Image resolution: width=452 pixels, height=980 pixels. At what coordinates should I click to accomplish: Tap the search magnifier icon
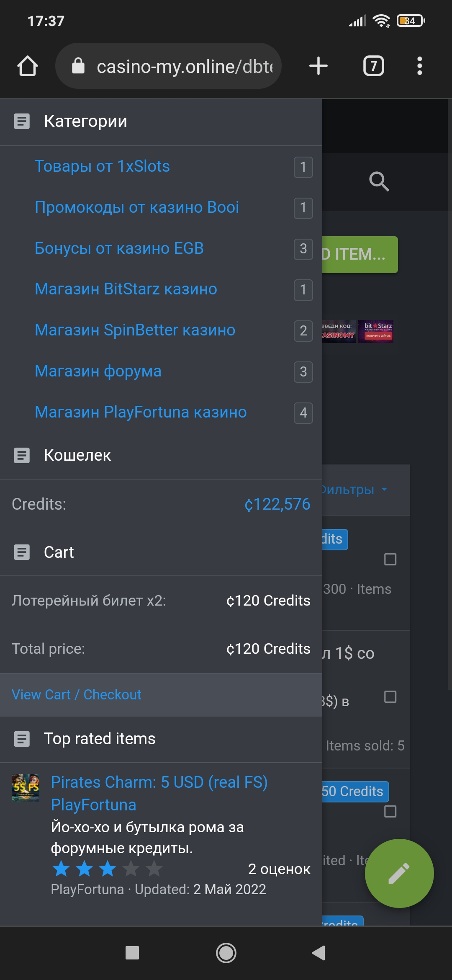[379, 181]
